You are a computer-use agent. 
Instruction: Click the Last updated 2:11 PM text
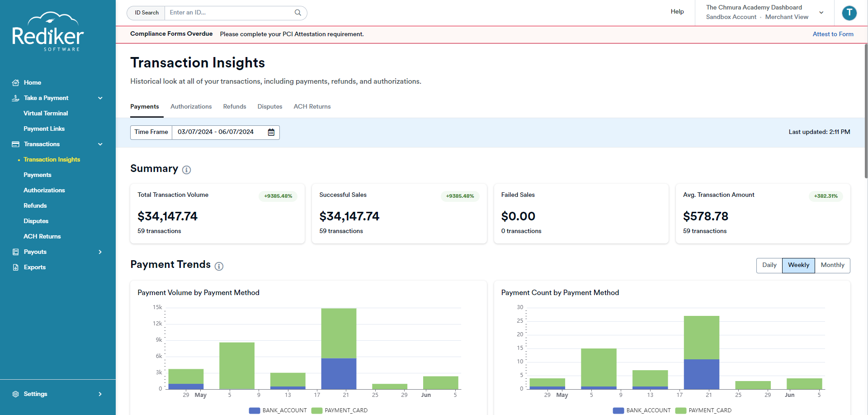pyautogui.click(x=819, y=132)
